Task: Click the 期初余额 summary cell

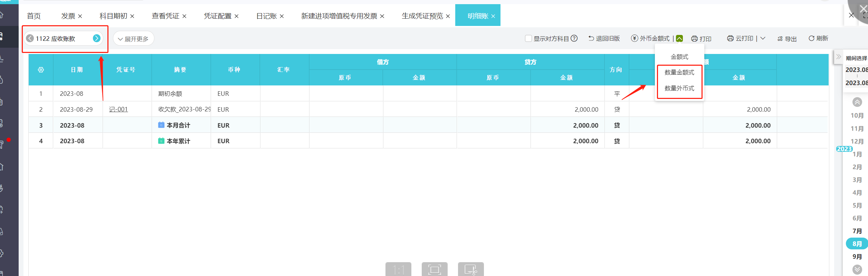Action: 181,93
